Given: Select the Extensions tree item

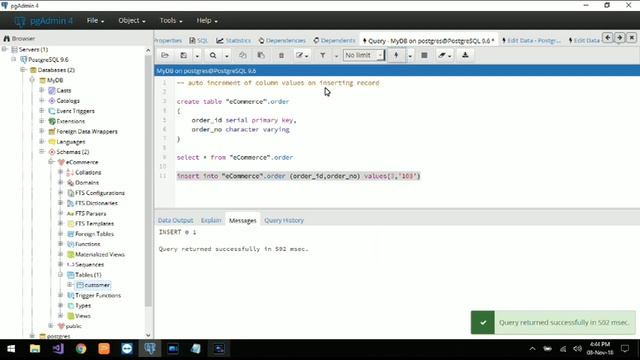Looking at the screenshot, I should (71, 121).
